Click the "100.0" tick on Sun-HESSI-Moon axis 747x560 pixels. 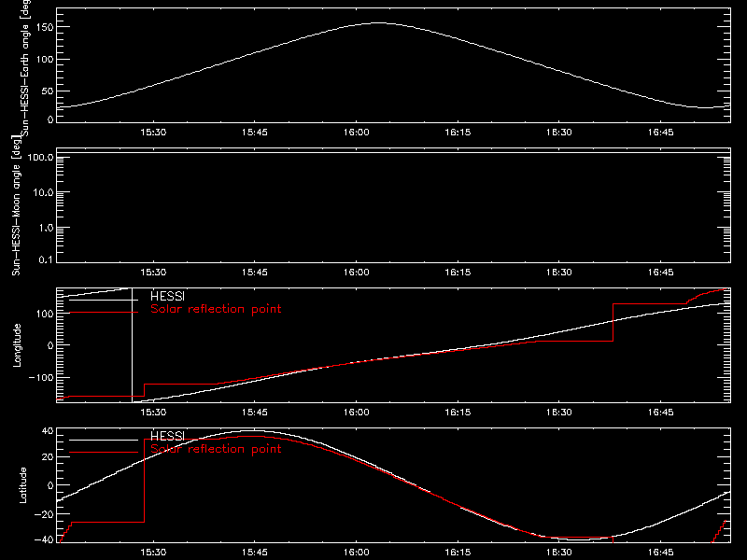coord(40,157)
